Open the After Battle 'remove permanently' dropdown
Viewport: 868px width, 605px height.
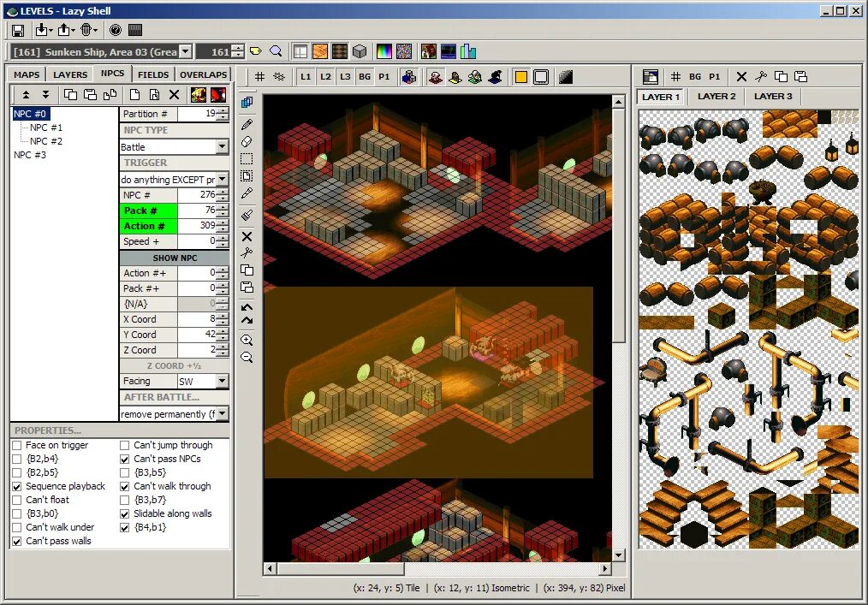click(222, 413)
